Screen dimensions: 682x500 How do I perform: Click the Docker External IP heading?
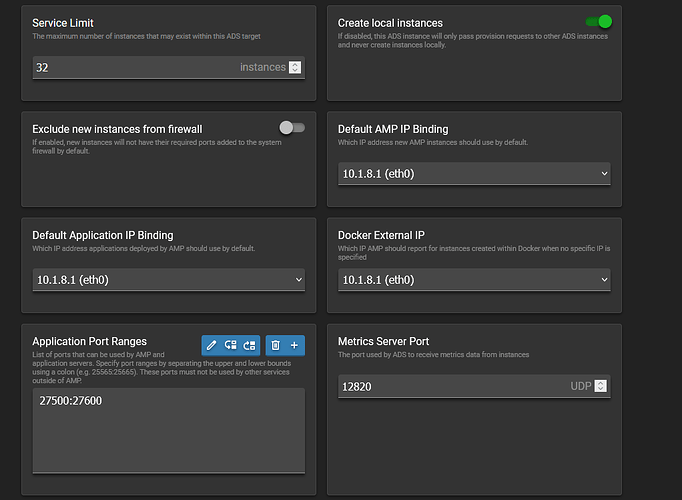click(x=383, y=235)
